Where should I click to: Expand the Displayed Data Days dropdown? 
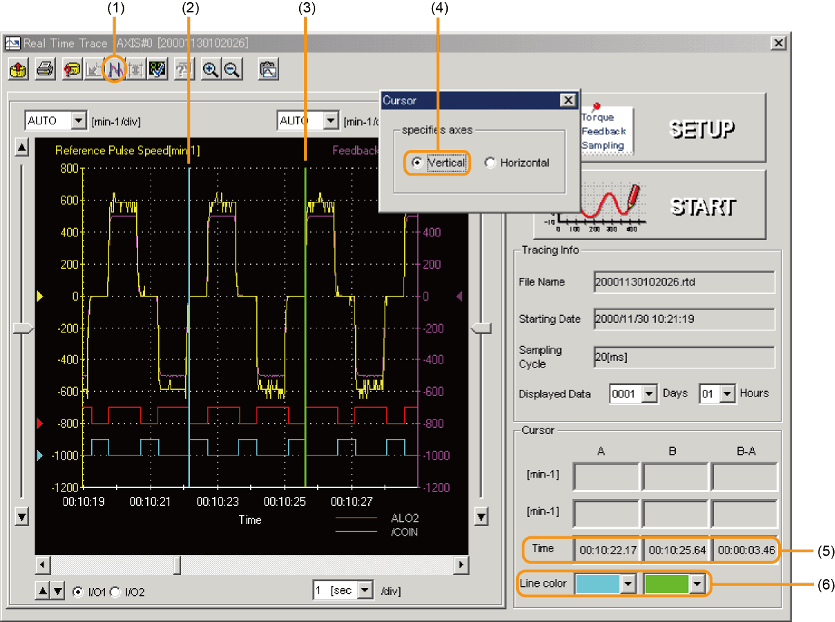point(649,394)
